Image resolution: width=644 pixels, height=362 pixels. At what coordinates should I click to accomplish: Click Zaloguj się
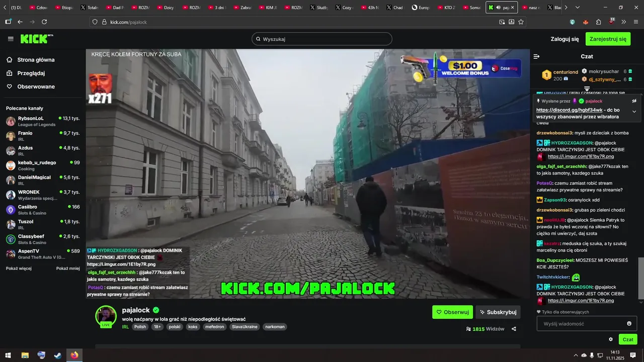[565, 39]
